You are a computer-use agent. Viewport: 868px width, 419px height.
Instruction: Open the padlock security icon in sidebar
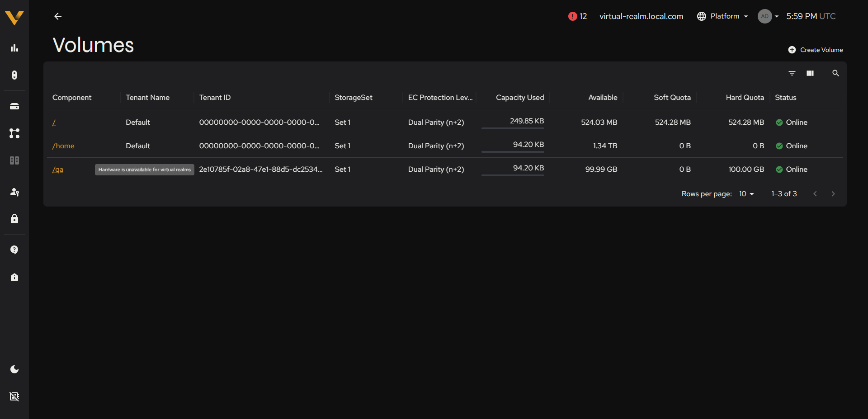14,219
